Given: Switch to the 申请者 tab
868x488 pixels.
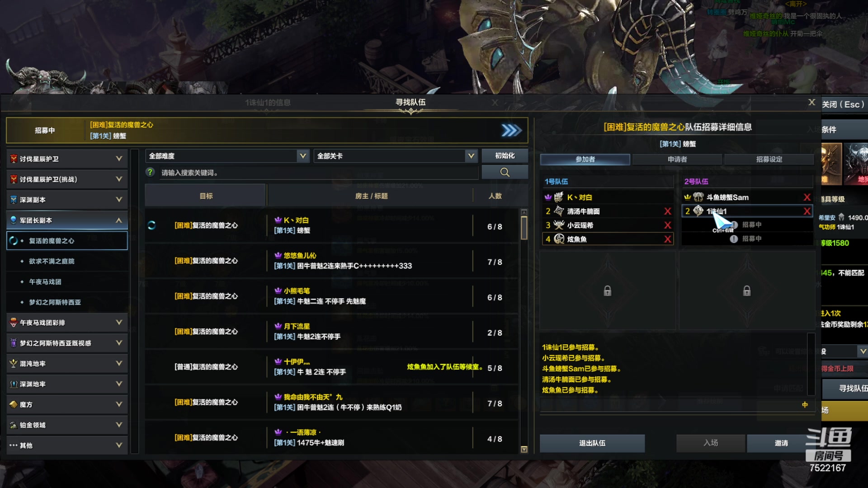Looking at the screenshot, I should (677, 159).
